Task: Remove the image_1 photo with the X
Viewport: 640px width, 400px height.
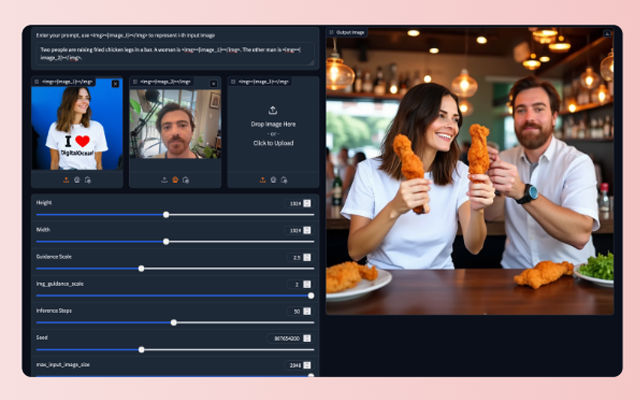Action: pos(116,84)
